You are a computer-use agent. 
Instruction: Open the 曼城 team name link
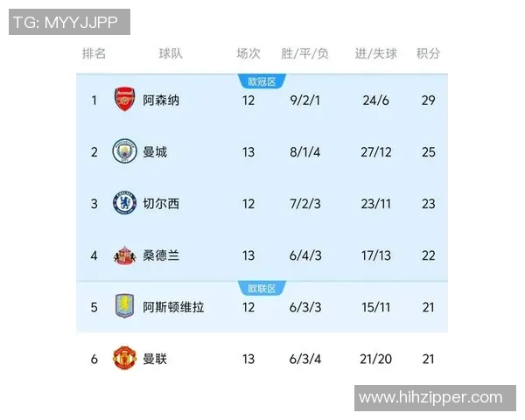coord(155,151)
